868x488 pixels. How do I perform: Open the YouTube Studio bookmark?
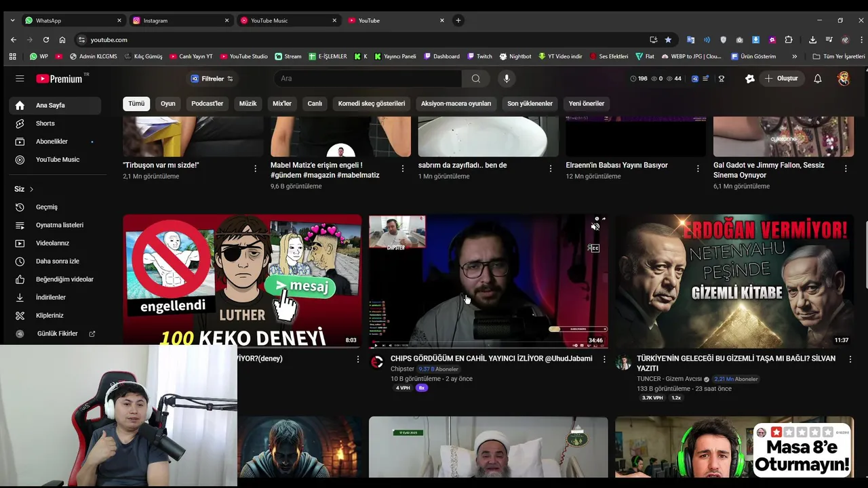coord(243,56)
